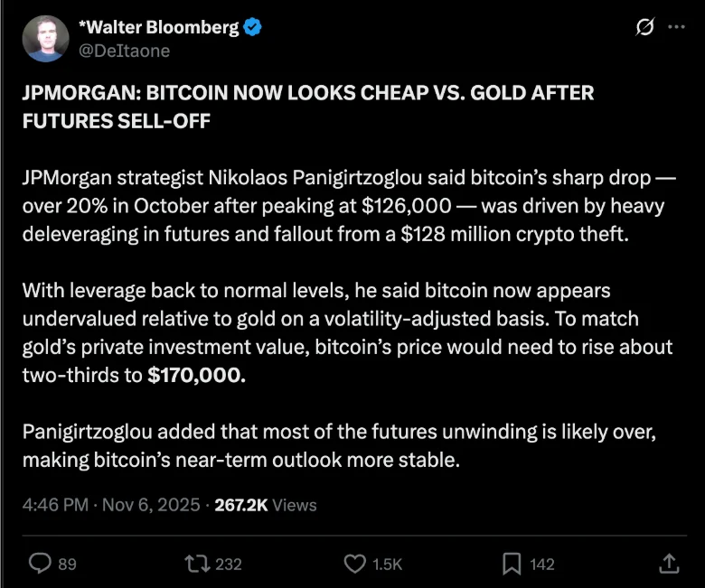
Task: Click the blue verified checkmark badge
Action: click(x=254, y=27)
